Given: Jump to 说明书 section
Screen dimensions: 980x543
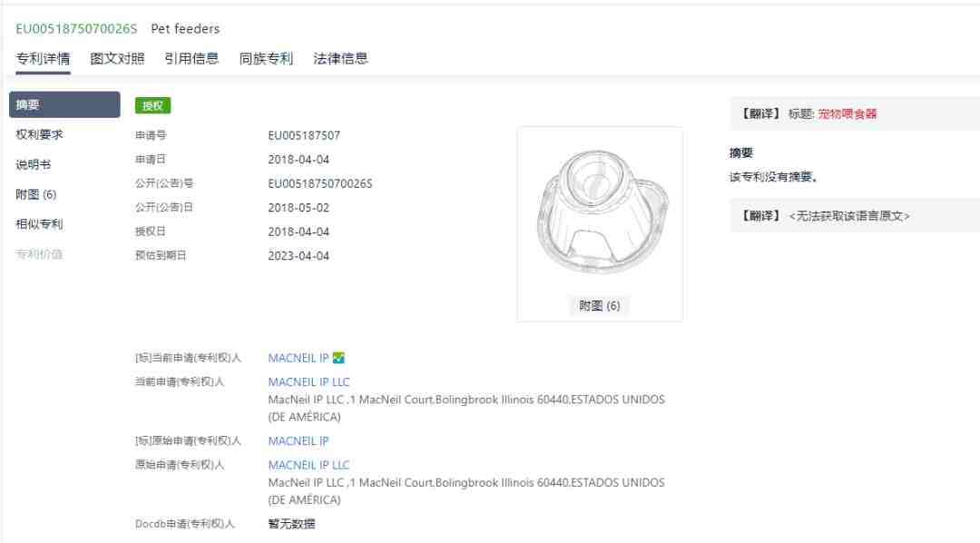Looking at the screenshot, I should tap(34, 164).
